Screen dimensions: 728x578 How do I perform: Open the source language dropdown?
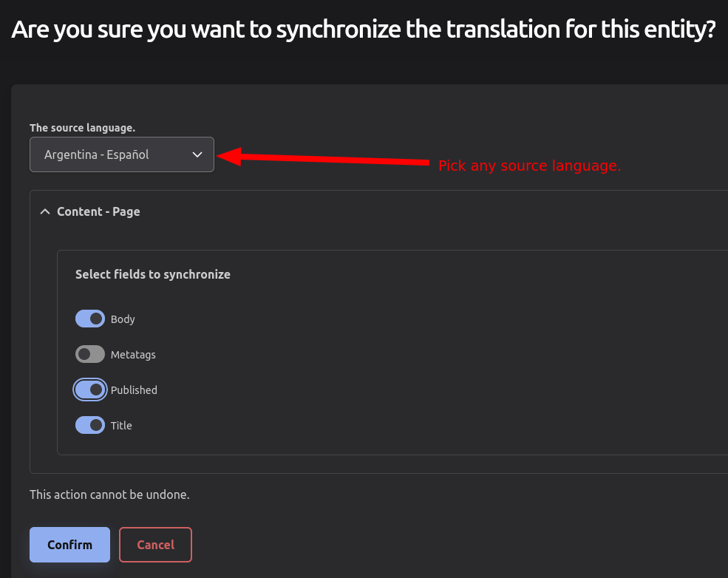[x=122, y=154]
